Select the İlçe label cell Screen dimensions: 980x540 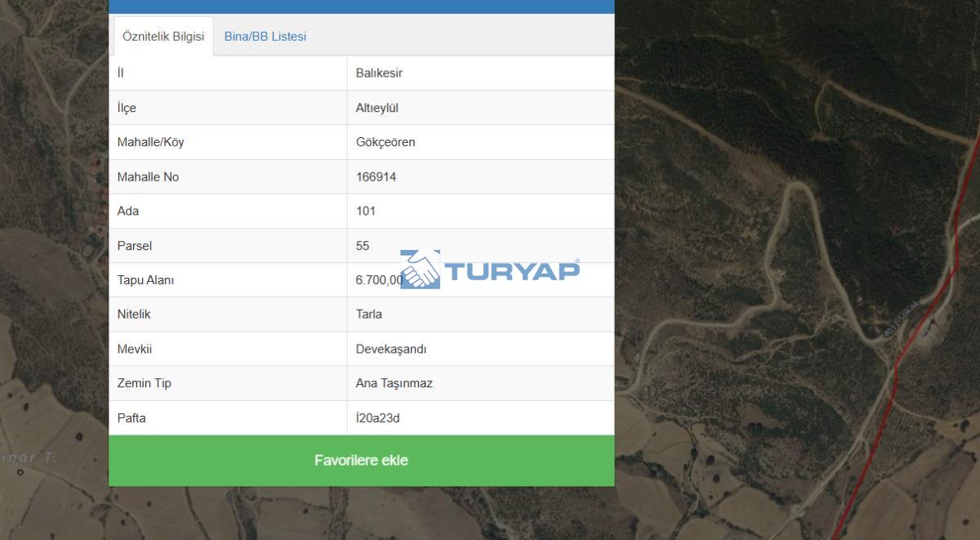228,108
